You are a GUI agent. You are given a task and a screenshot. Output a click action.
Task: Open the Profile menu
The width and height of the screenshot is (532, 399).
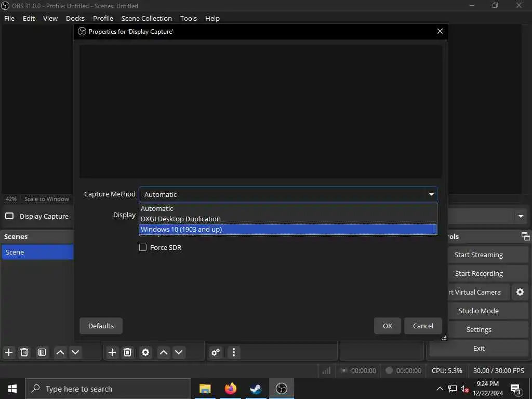pyautogui.click(x=103, y=18)
